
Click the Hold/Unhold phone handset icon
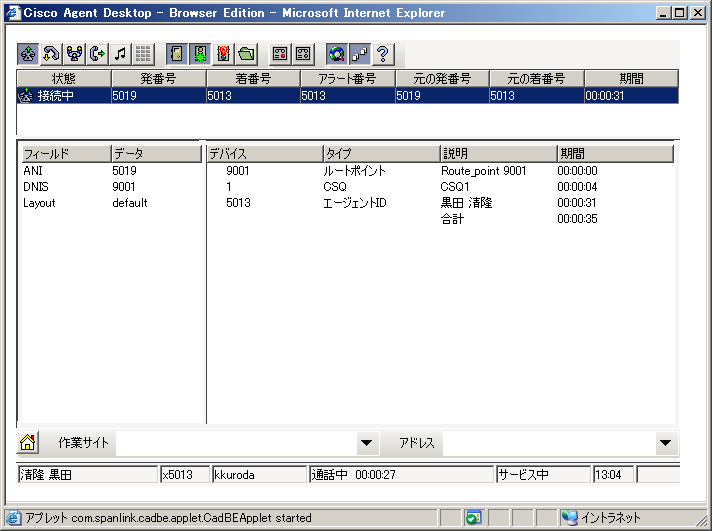click(51, 54)
